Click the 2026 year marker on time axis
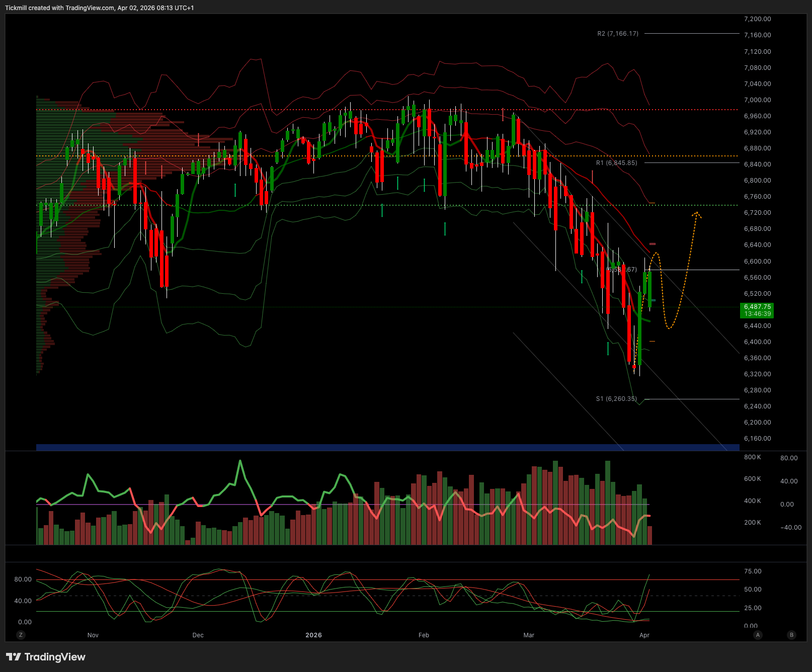This screenshot has width=812, height=672. point(313,635)
